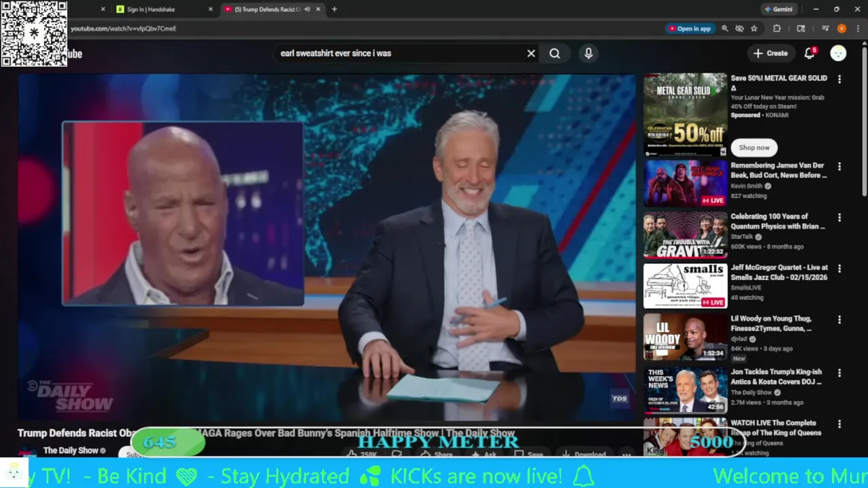Click KONAMI sponsored label
This screenshot has width=868, height=488.
pos(777,115)
